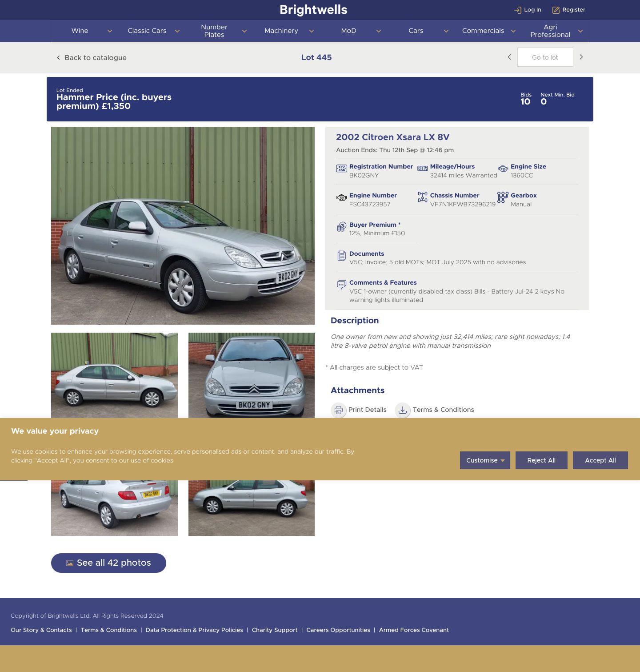The height and width of the screenshot is (672, 640).
Task: Click the Go to lot input field
Action: [545, 57]
